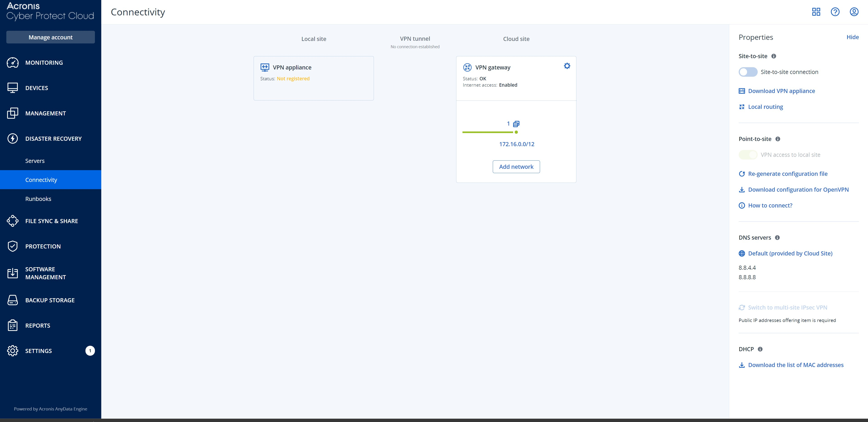The width and height of the screenshot is (868, 422).
Task: Click info icon next to DHCP
Action: click(760, 349)
